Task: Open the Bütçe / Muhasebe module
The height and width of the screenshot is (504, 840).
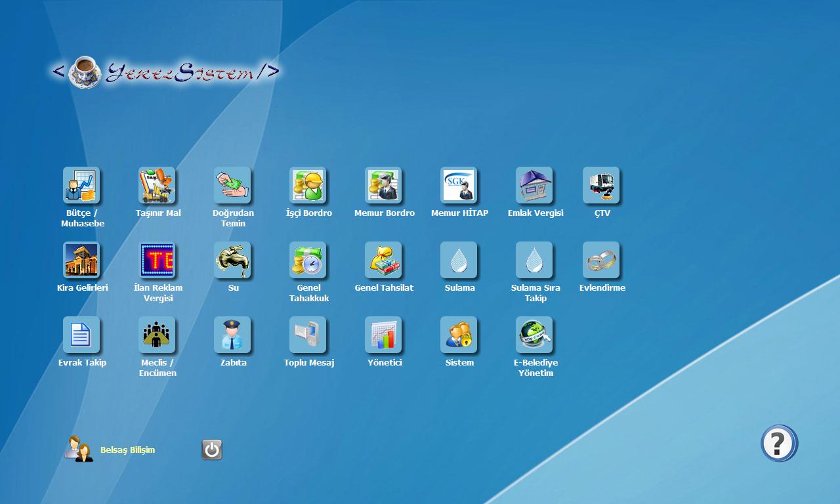Action: 81,185
